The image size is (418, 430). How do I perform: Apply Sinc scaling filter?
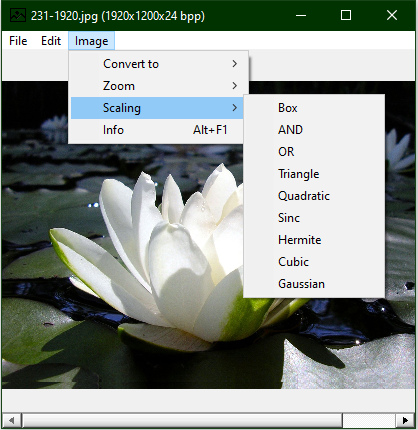click(314, 218)
